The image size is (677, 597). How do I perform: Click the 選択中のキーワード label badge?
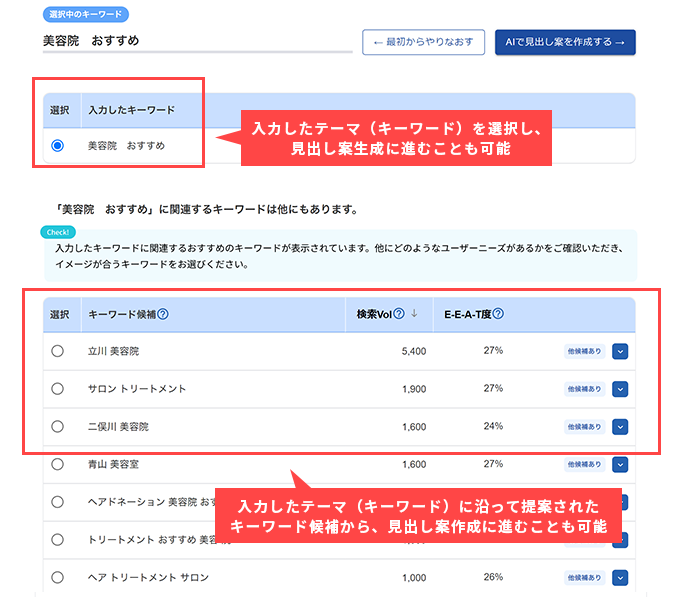pos(85,14)
